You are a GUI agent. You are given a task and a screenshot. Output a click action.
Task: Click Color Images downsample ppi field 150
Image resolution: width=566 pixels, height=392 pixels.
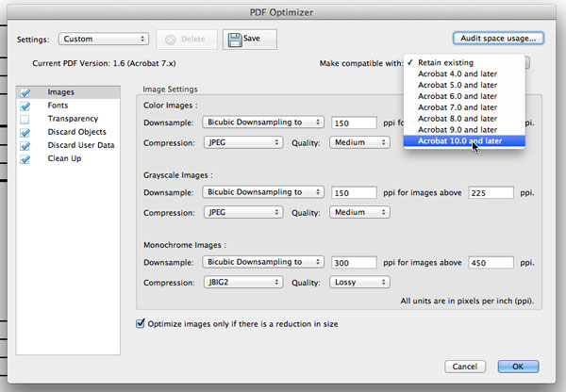tap(354, 123)
